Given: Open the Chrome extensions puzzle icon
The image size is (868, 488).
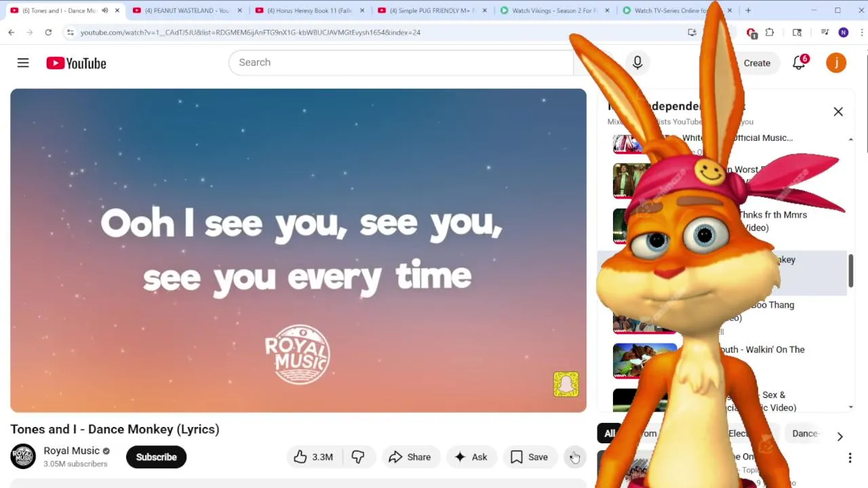Looking at the screenshot, I should coord(770,32).
